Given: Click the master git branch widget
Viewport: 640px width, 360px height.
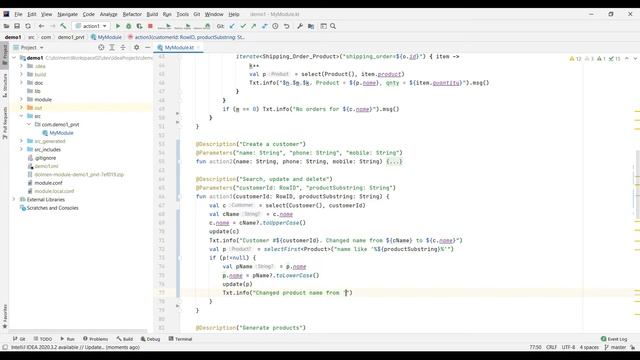Looking at the screenshot, I should (616, 347).
